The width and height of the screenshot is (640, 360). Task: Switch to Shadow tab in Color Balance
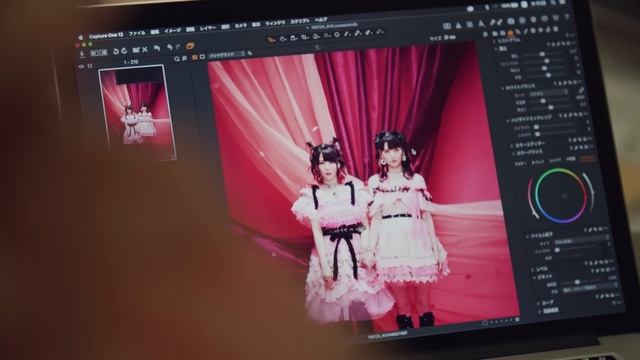[x=555, y=160]
